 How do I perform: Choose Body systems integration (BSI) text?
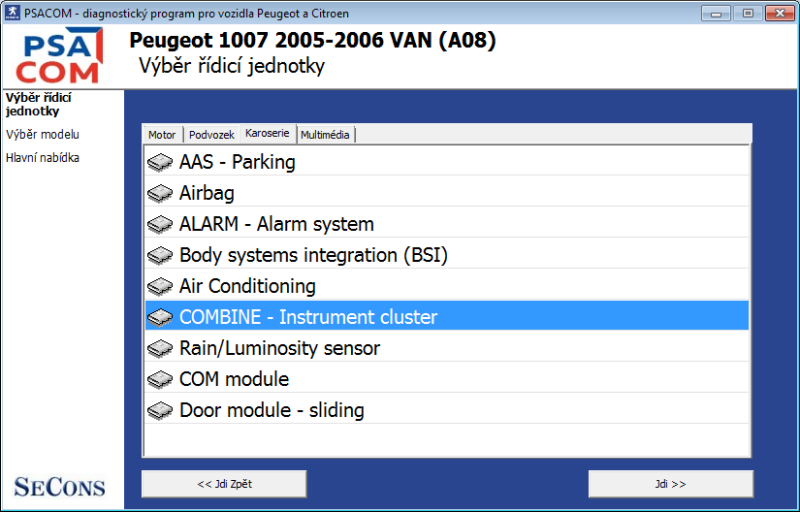pos(313,255)
